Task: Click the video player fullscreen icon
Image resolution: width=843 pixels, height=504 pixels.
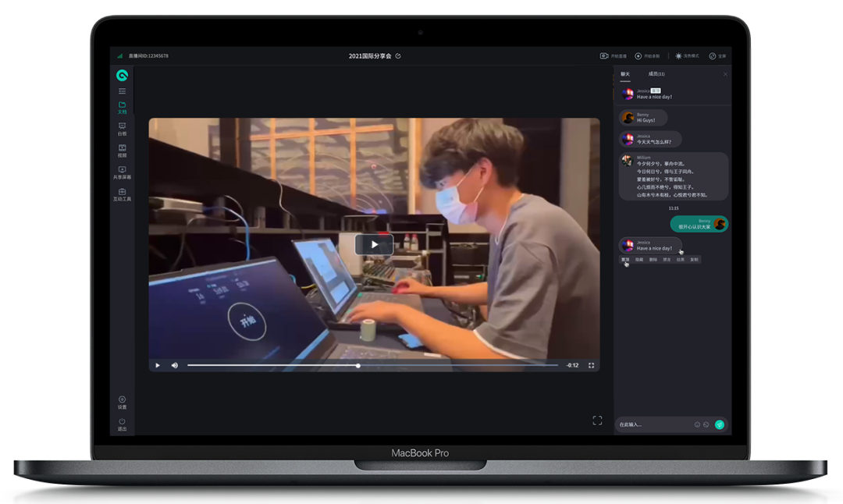Action: click(x=592, y=365)
